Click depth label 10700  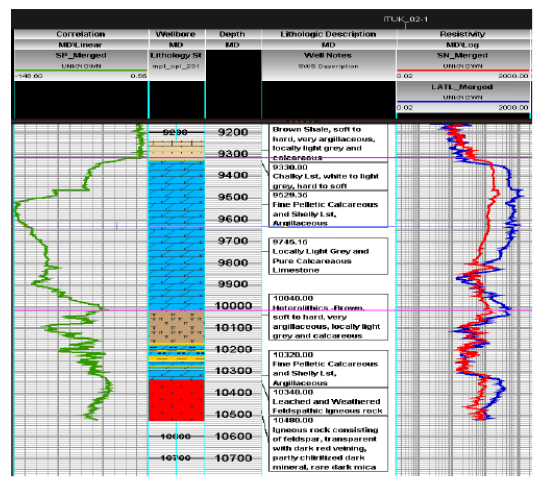tap(233, 458)
